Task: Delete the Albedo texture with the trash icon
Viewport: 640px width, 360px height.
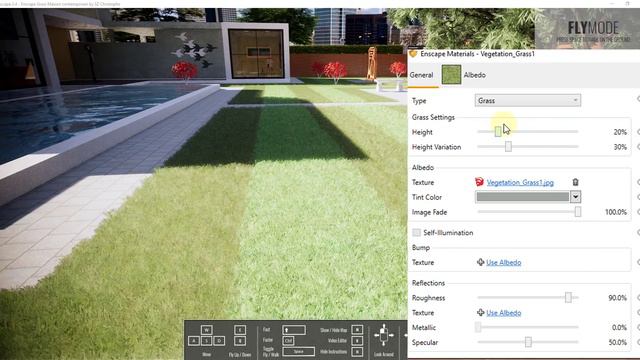Action: pos(575,182)
